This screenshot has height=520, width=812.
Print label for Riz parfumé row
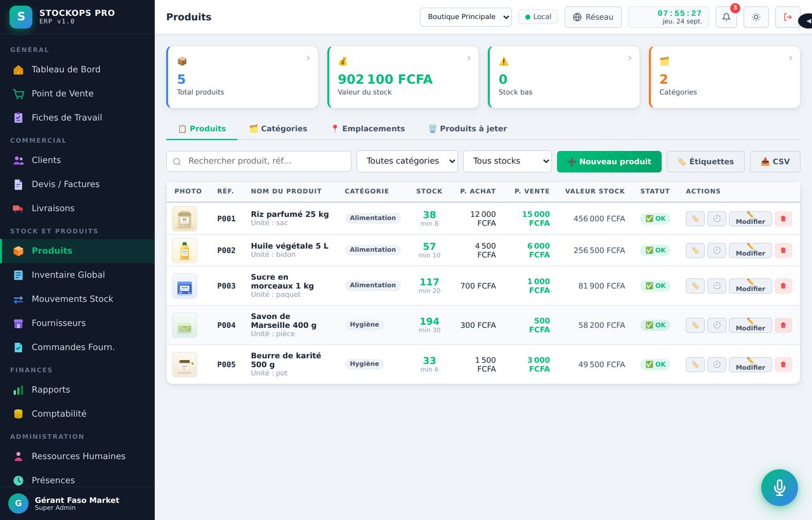click(x=695, y=219)
